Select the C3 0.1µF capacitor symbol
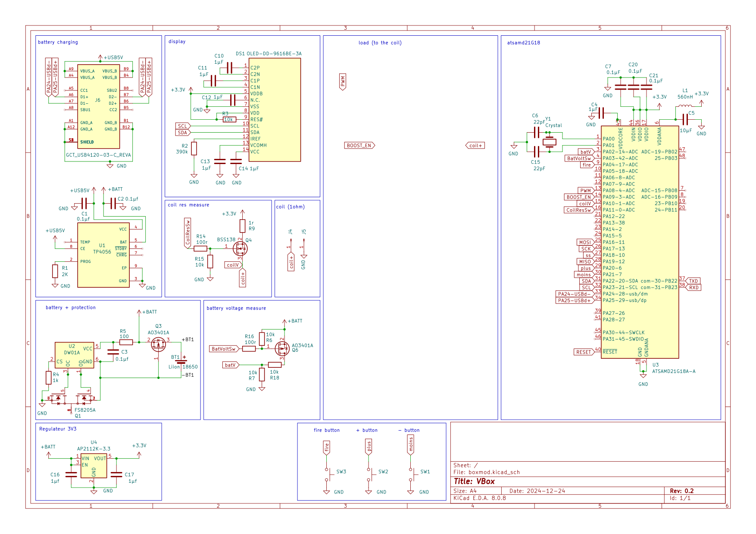This screenshot has width=756, height=534. click(x=113, y=352)
